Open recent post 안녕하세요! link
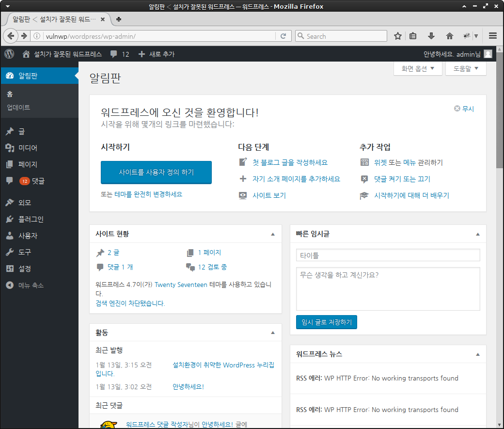 [189, 386]
